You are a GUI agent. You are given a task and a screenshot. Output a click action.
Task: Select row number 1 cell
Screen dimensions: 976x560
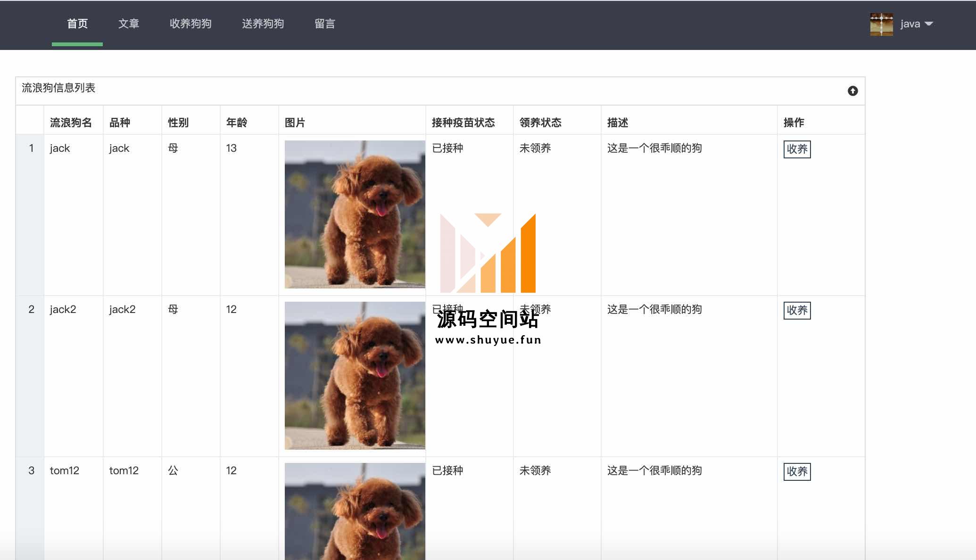pos(31,148)
